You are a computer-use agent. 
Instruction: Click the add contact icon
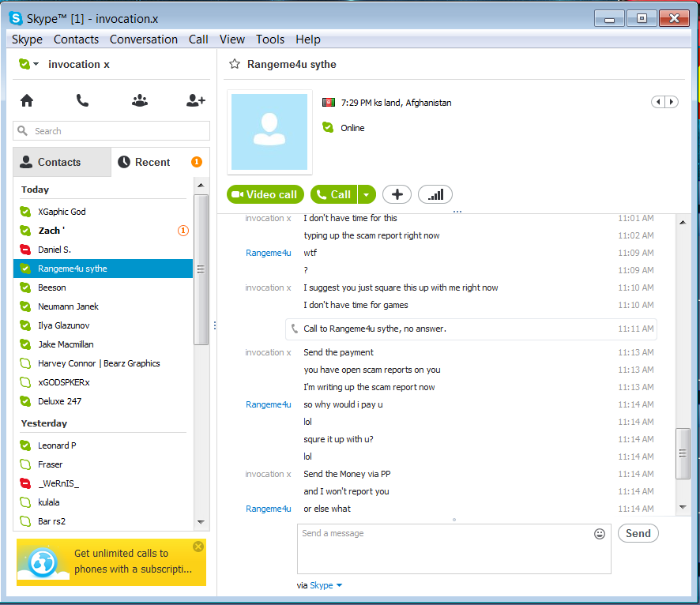pos(195,100)
